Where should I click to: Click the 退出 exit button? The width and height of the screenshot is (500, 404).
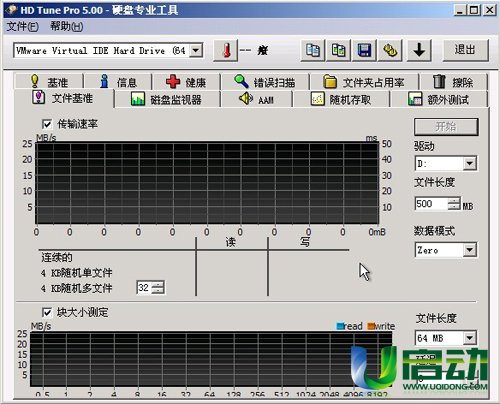(465, 50)
